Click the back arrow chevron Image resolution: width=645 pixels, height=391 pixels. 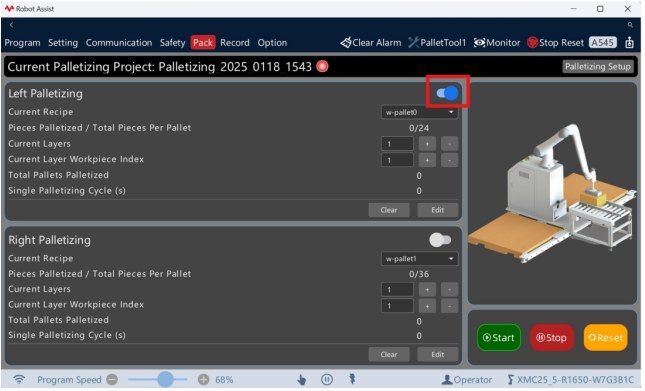point(12,25)
